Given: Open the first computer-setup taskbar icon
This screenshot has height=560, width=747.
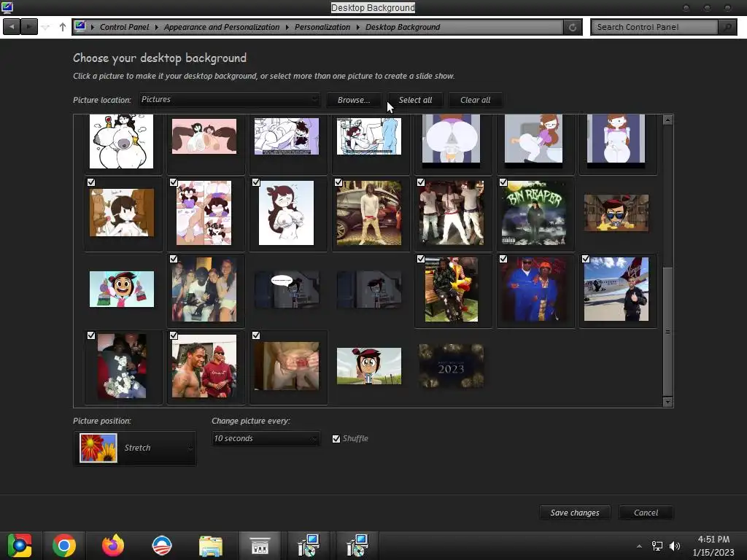Looking at the screenshot, I should (x=309, y=545).
